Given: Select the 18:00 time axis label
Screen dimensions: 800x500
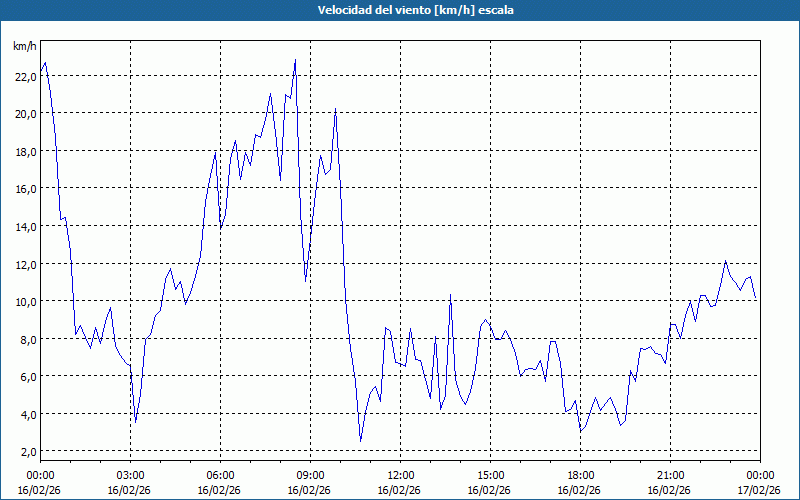Looking at the screenshot, I should pos(580,475).
